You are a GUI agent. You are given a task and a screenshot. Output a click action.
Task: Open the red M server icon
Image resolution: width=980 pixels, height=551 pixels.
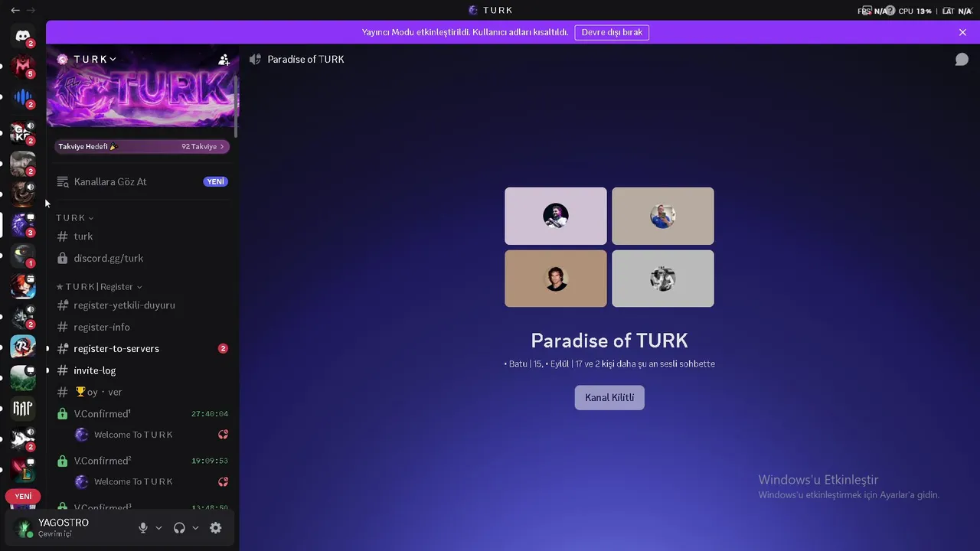tap(23, 67)
